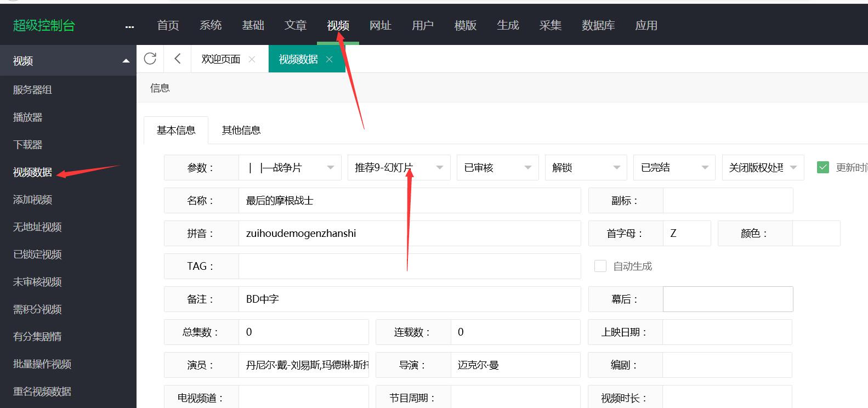Select the 其他信息 tab

[x=241, y=130]
